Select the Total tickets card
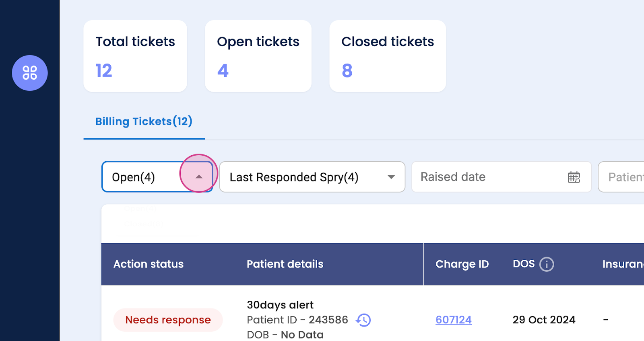 pos(135,56)
